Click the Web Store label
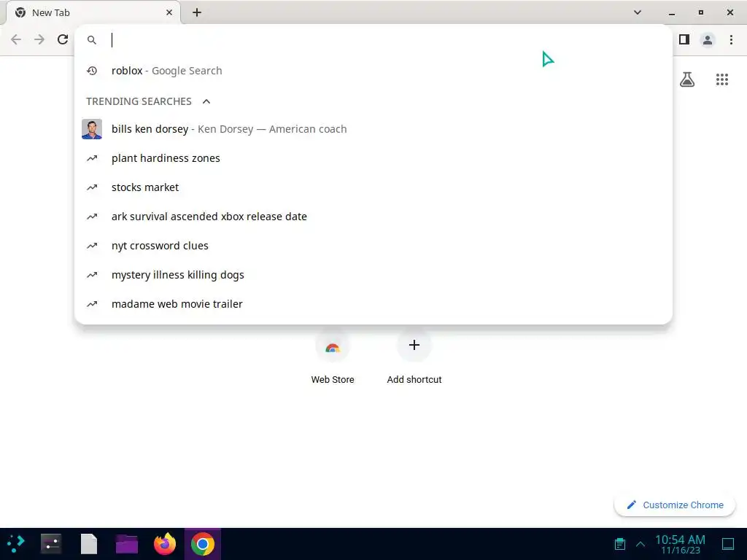Viewport: 747px width, 560px height. click(x=333, y=379)
